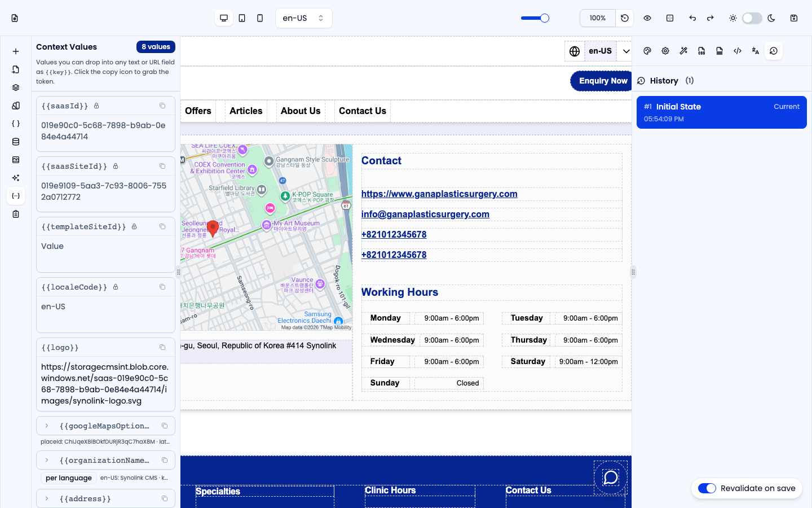Click the save icon at top right
This screenshot has height=508, width=812.
[x=794, y=18]
